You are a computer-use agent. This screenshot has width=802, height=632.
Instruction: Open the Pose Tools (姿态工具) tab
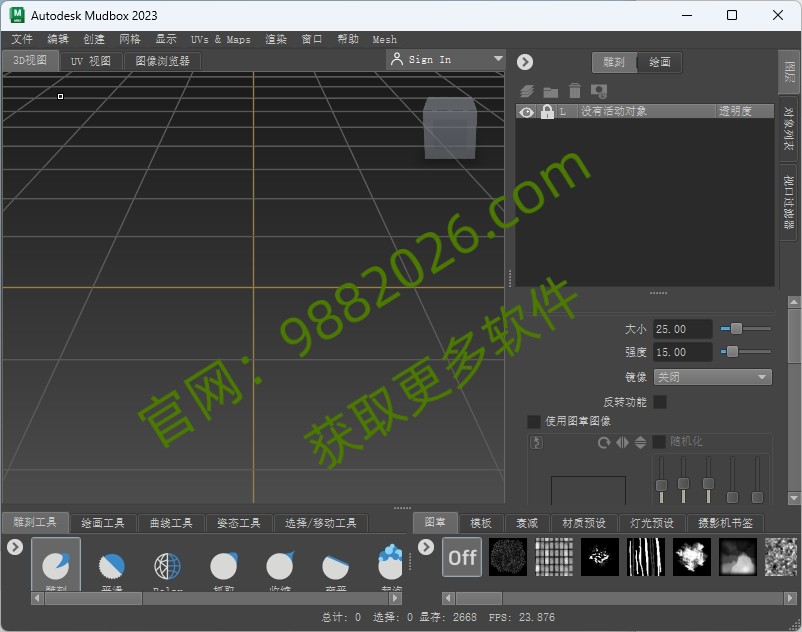pyautogui.click(x=239, y=523)
